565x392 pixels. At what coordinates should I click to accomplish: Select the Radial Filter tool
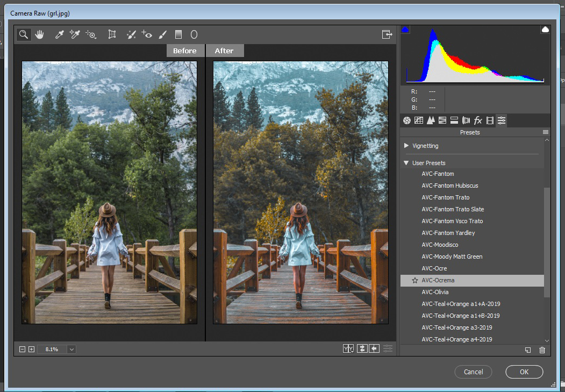click(194, 34)
